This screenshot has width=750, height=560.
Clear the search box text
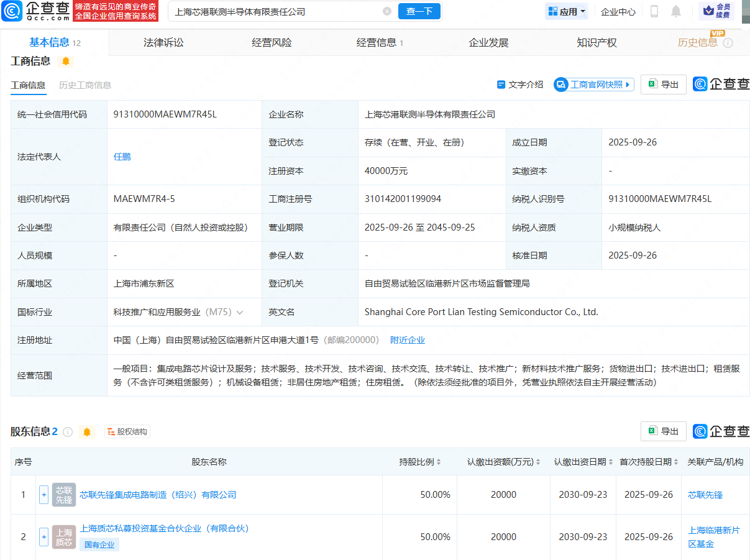click(x=387, y=11)
